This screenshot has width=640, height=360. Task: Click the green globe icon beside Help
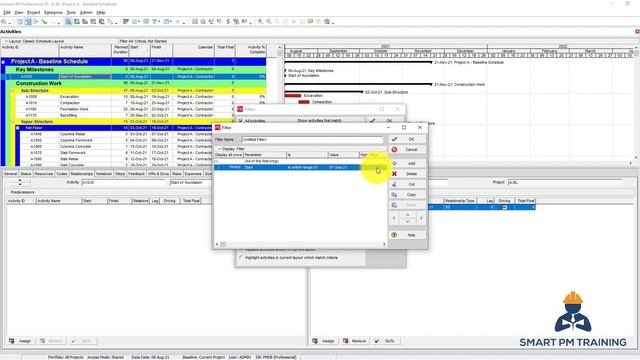(x=394, y=235)
